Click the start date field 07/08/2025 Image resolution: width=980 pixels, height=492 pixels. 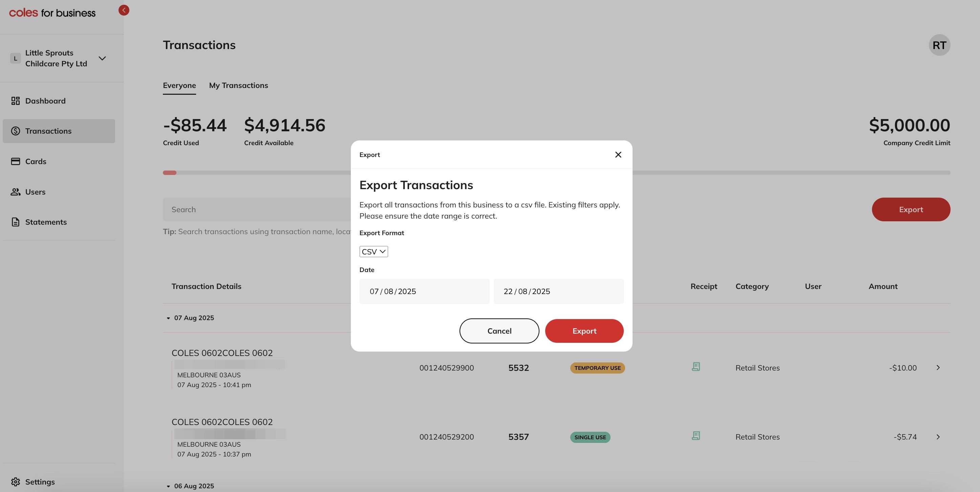pos(424,291)
